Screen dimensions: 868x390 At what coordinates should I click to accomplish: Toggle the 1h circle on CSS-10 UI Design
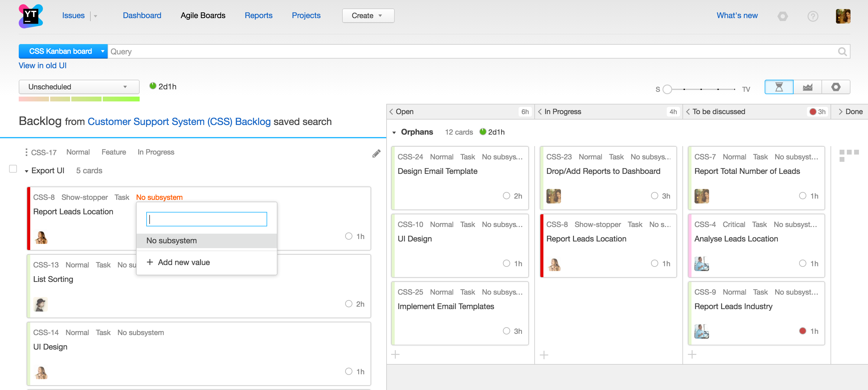pos(507,263)
